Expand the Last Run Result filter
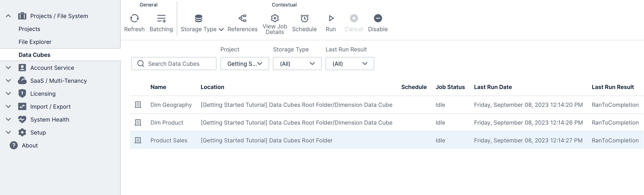644x195 pixels. (350, 64)
